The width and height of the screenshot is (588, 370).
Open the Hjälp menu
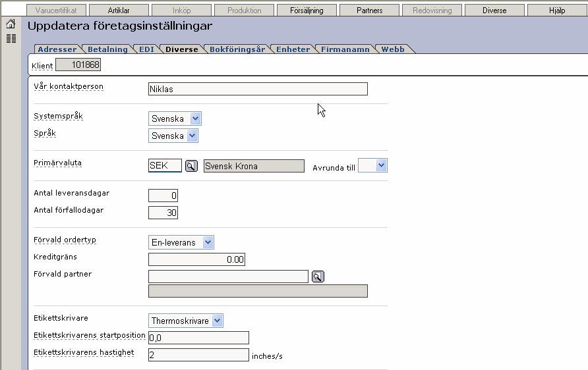coord(557,11)
